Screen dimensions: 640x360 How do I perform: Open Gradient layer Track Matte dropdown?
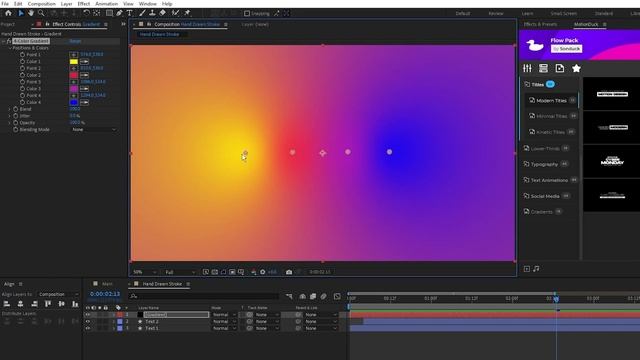coord(267,315)
